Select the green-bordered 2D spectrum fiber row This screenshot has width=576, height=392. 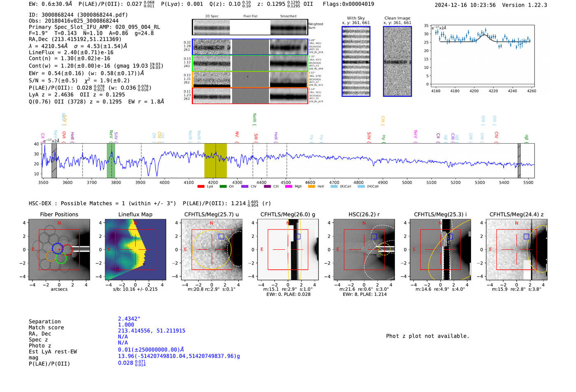point(250,63)
